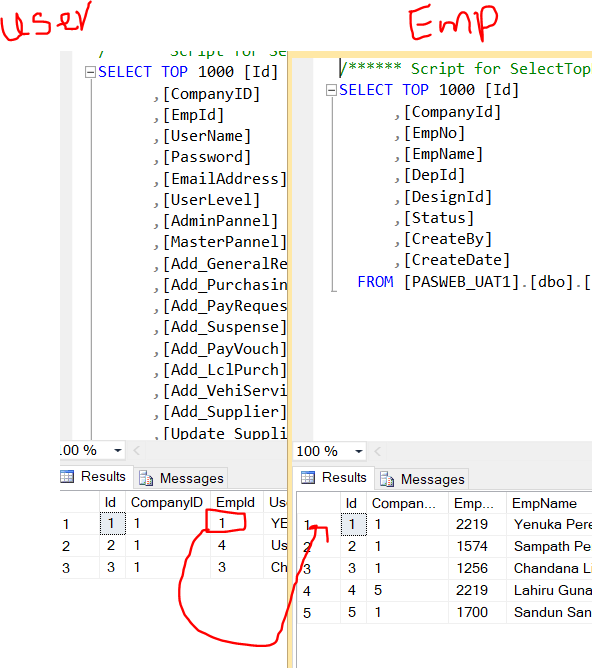The image size is (592, 668).
Task: Select the Id column header in Emp results
Action: tap(353, 504)
